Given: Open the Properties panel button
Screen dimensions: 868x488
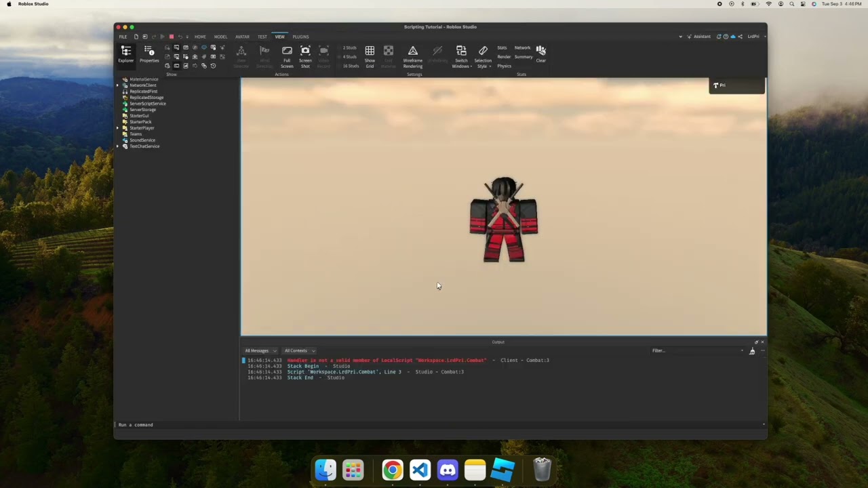Looking at the screenshot, I should point(149,54).
